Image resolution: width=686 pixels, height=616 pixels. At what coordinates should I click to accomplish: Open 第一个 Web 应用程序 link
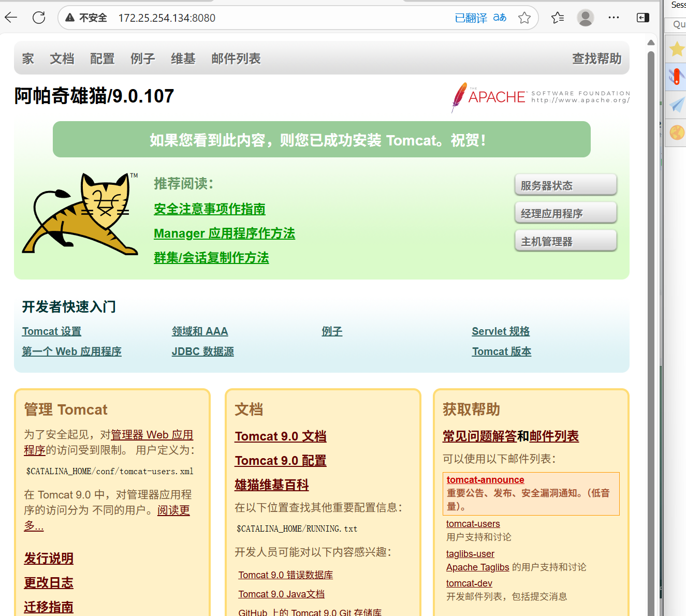click(x=71, y=351)
